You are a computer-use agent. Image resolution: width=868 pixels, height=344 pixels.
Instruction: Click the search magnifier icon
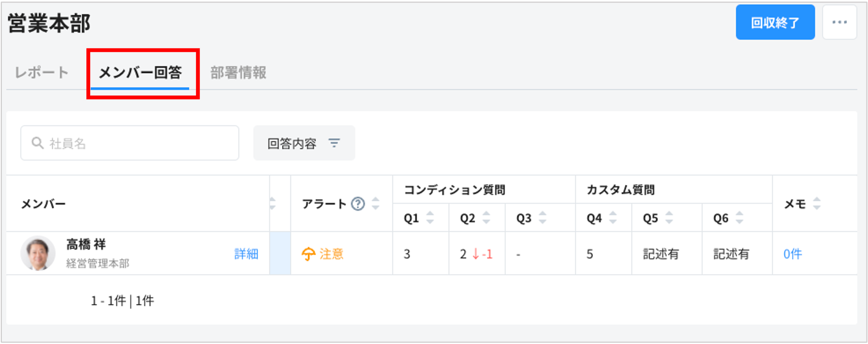click(37, 143)
